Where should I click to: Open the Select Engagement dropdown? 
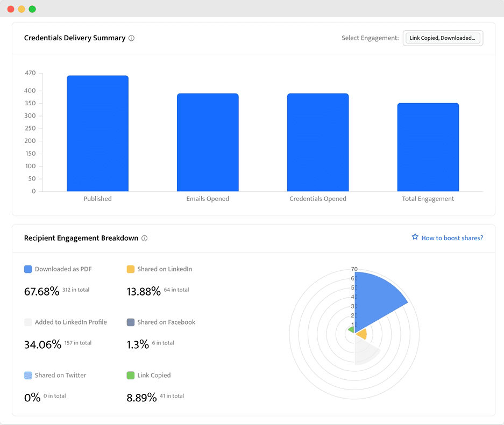(443, 38)
